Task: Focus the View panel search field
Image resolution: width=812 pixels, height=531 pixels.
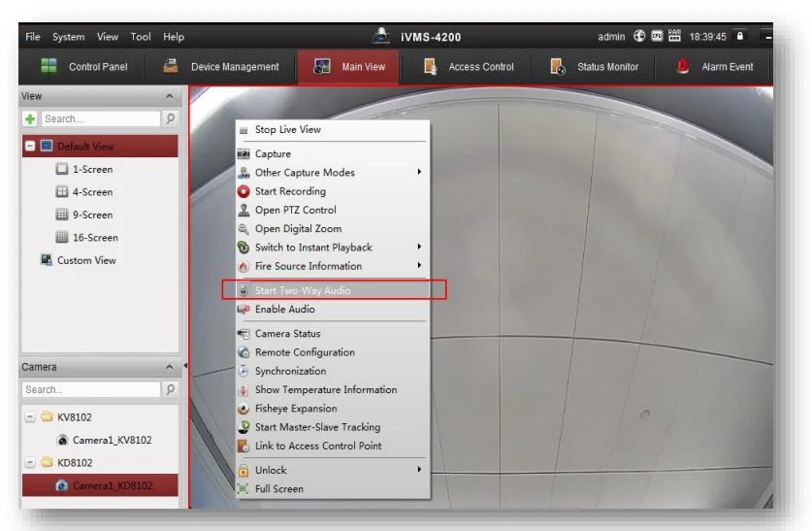Action: [101, 118]
